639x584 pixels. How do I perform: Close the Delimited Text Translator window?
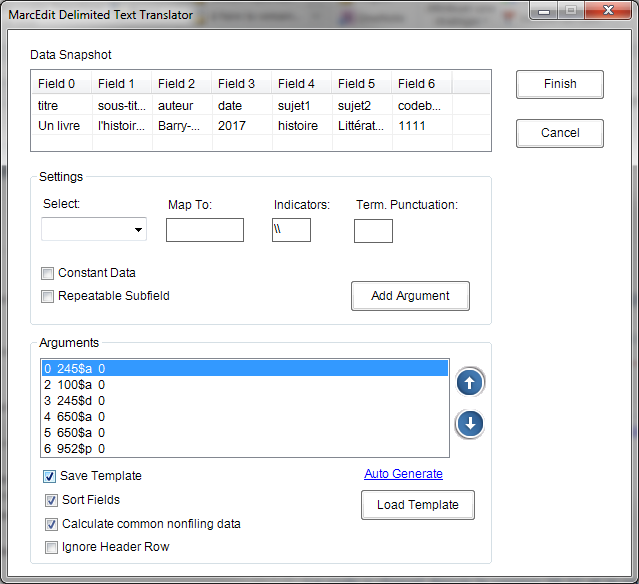[x=608, y=10]
